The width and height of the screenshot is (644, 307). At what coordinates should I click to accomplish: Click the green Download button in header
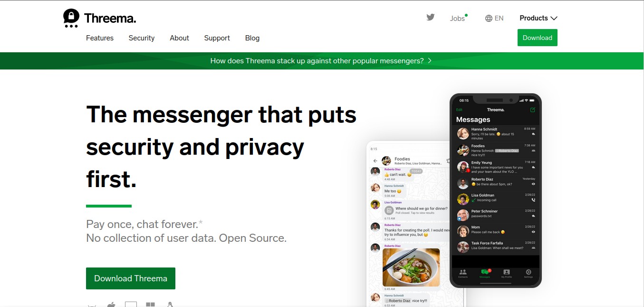[x=538, y=38]
